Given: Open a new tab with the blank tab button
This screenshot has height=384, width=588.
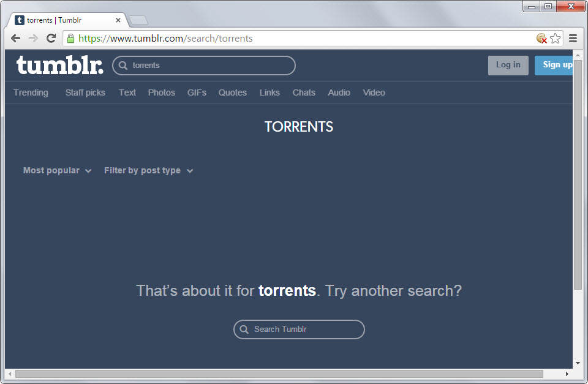Looking at the screenshot, I should click(x=138, y=20).
